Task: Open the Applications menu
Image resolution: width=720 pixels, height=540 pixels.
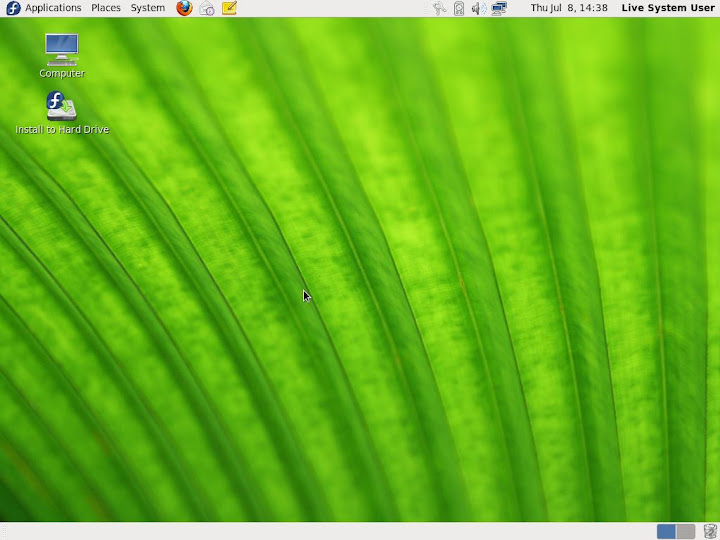Action: (53, 8)
